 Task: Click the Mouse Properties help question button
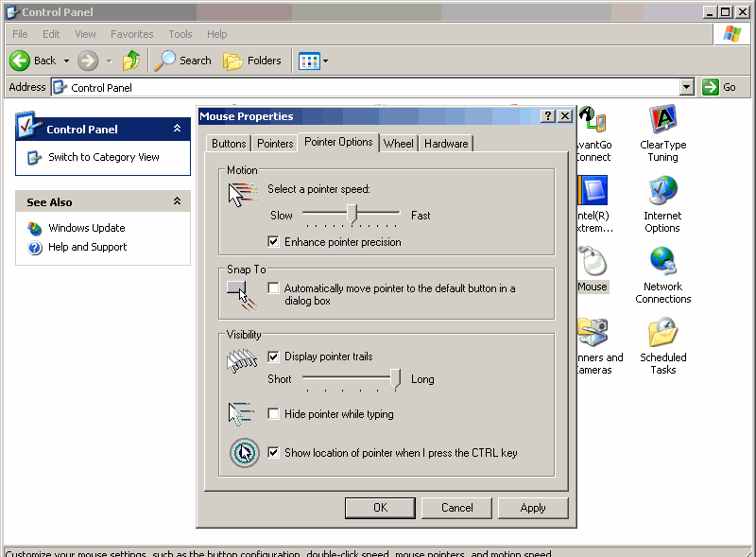coord(548,115)
